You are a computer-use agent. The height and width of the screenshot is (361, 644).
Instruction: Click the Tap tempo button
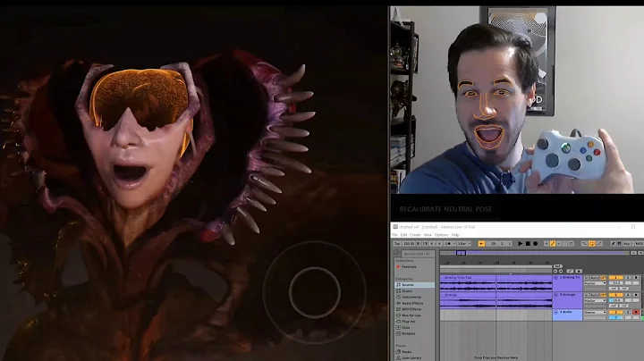tap(397, 244)
